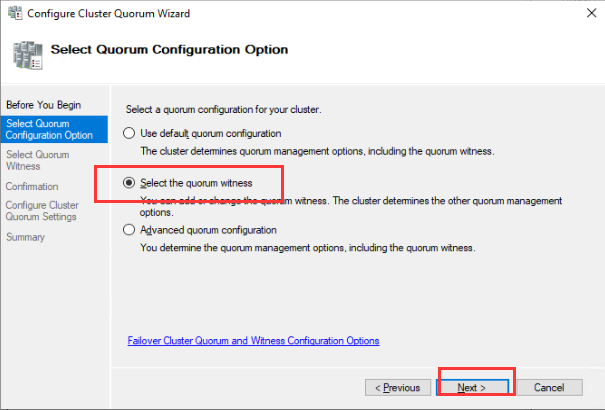Screen dimensions: 605x410
Task: Click Next to continue the wizard
Action: [471, 387]
